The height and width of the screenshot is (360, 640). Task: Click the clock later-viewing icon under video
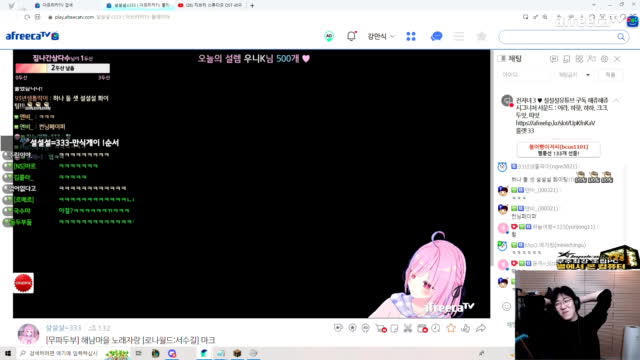point(436,328)
